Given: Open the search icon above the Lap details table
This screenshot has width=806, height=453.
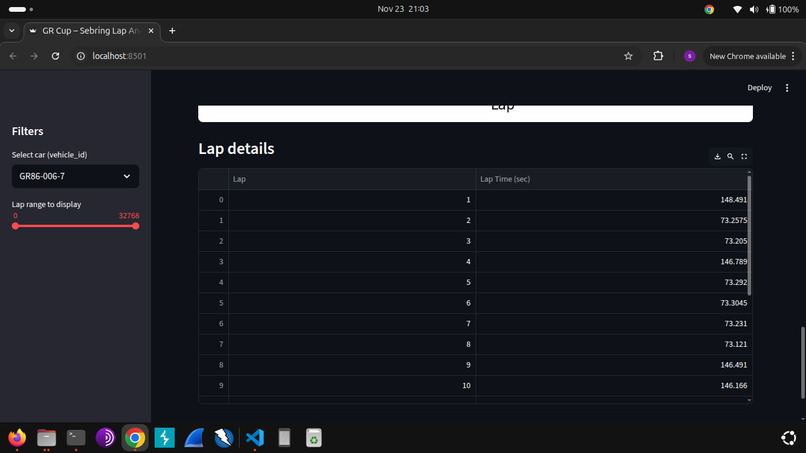Looking at the screenshot, I should coord(730,156).
